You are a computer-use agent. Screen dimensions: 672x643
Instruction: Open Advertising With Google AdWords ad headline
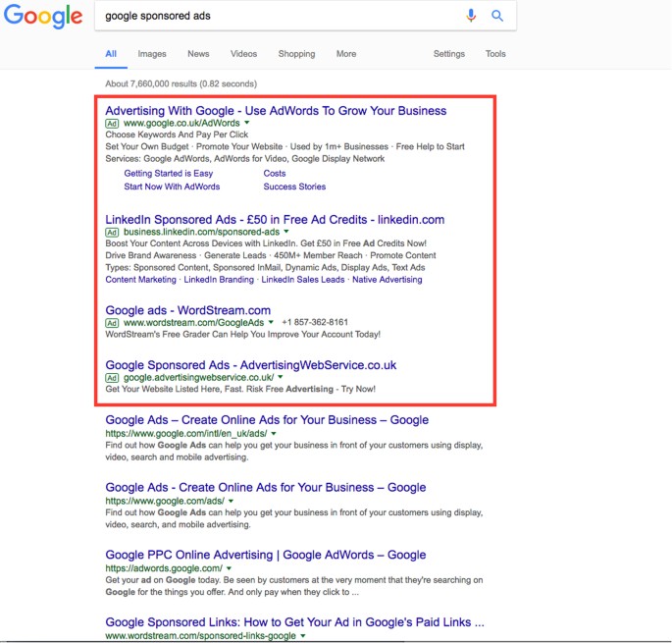click(276, 111)
